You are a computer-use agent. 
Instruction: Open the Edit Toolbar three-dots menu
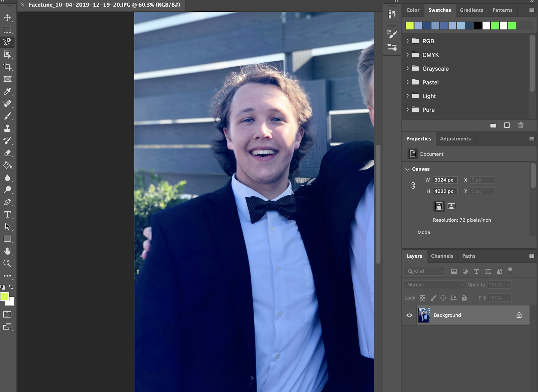click(7, 276)
